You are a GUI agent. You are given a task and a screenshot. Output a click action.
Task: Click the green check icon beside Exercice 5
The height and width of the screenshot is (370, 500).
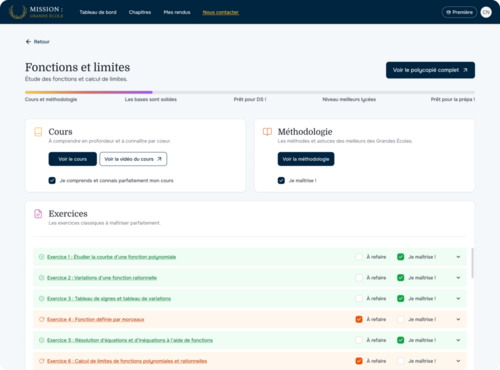42,340
